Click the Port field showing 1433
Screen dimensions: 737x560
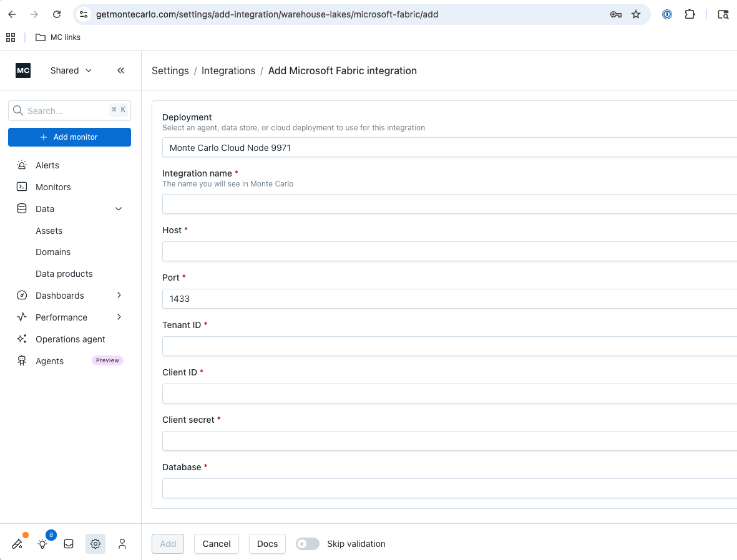coord(449,299)
